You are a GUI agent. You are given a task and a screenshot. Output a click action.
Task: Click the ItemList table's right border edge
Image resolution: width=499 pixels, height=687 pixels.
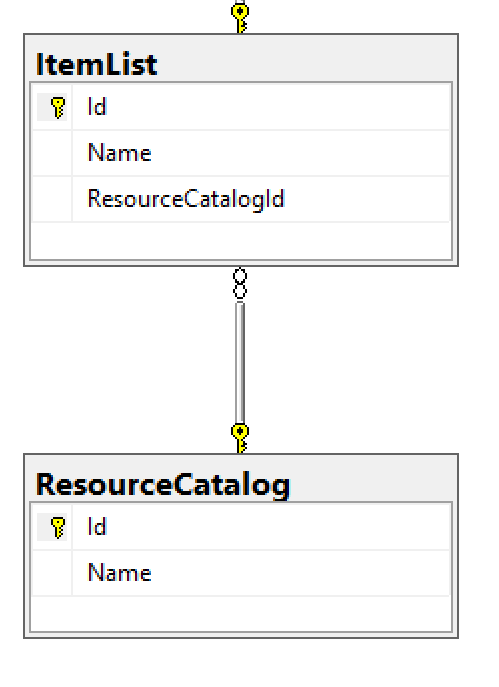[458, 150]
